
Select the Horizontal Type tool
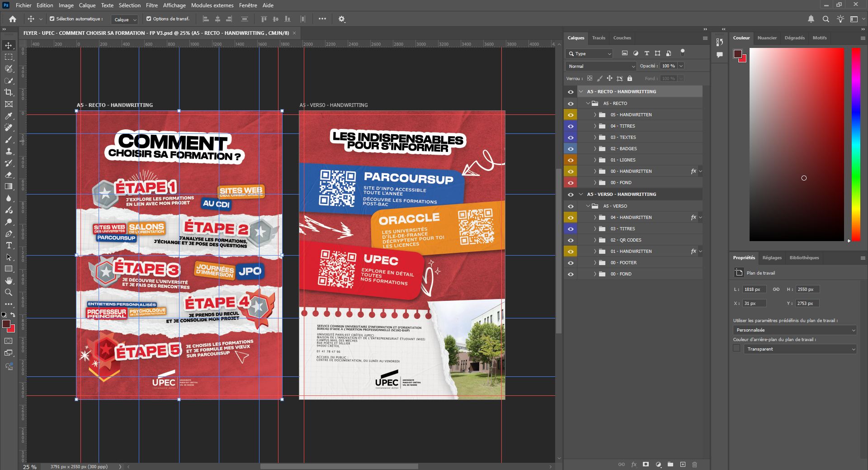[9, 245]
